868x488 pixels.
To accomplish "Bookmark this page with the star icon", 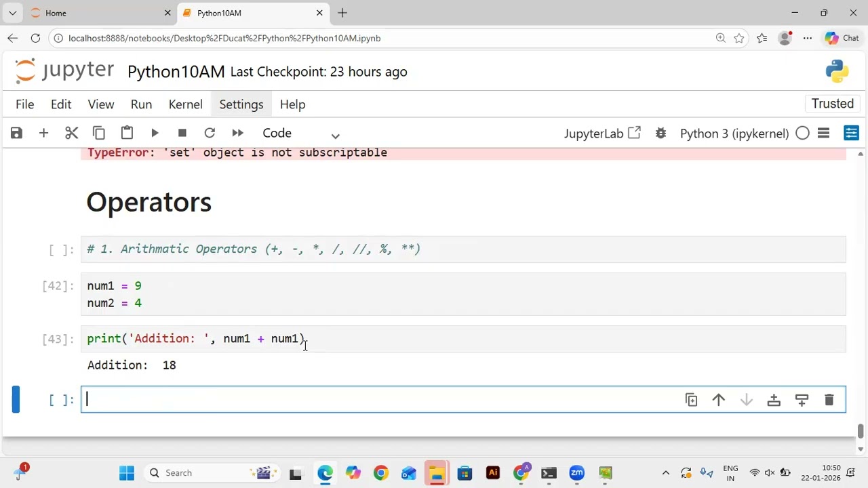I will point(738,38).
